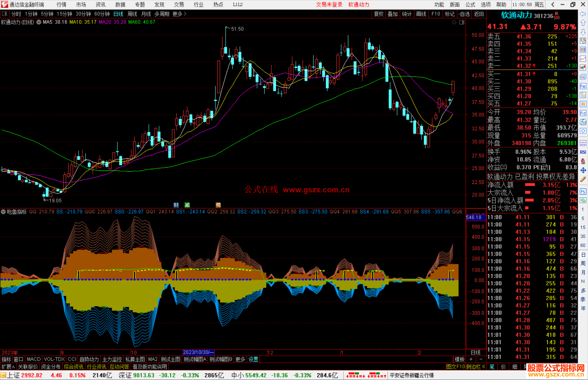Click the 设置 button in indicator bar
The height and width of the screenshot is (380, 588).
[x=253, y=359]
